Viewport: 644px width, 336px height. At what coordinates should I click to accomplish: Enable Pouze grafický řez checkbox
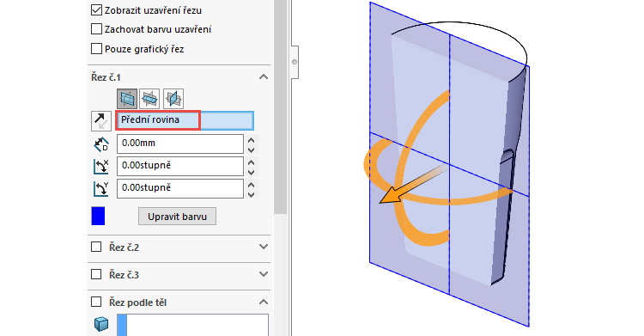pyautogui.click(x=96, y=49)
